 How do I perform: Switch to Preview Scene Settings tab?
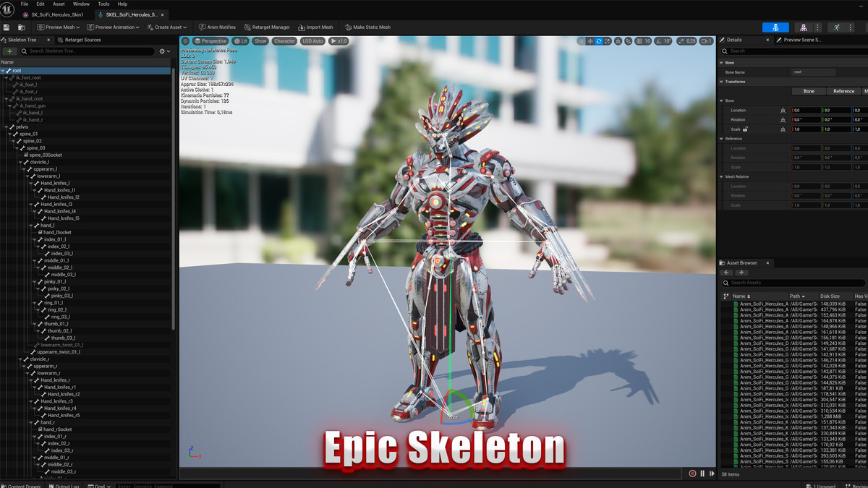[x=799, y=40]
